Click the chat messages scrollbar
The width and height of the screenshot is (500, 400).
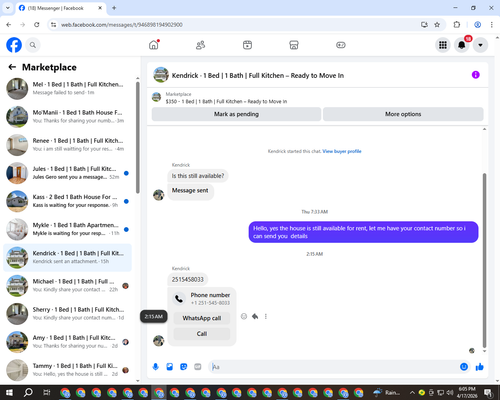click(484, 260)
